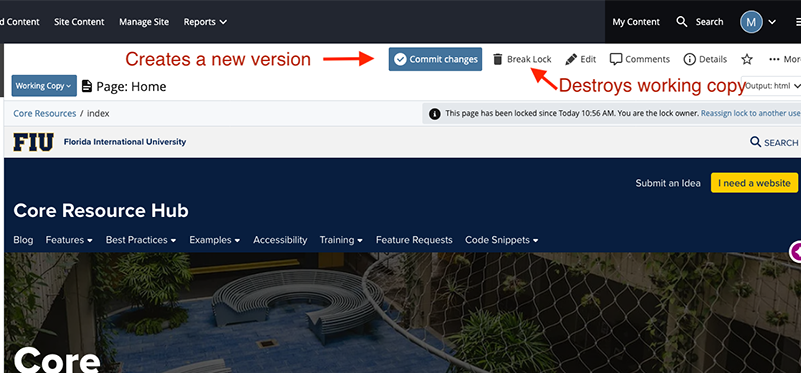Open Manage Site menu

point(144,22)
